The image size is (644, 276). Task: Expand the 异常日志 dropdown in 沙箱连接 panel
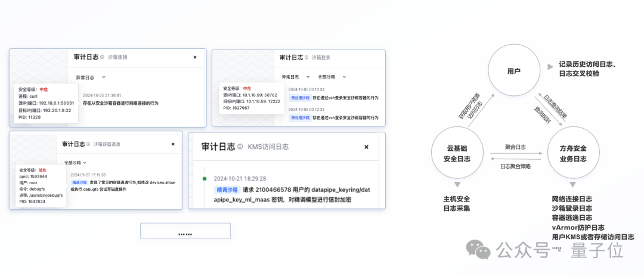click(x=90, y=77)
